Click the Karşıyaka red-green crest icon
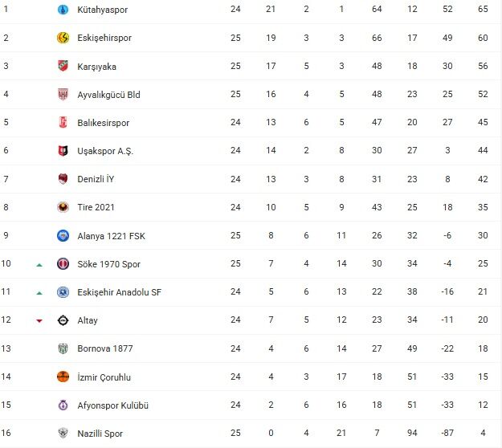 pyautogui.click(x=63, y=66)
